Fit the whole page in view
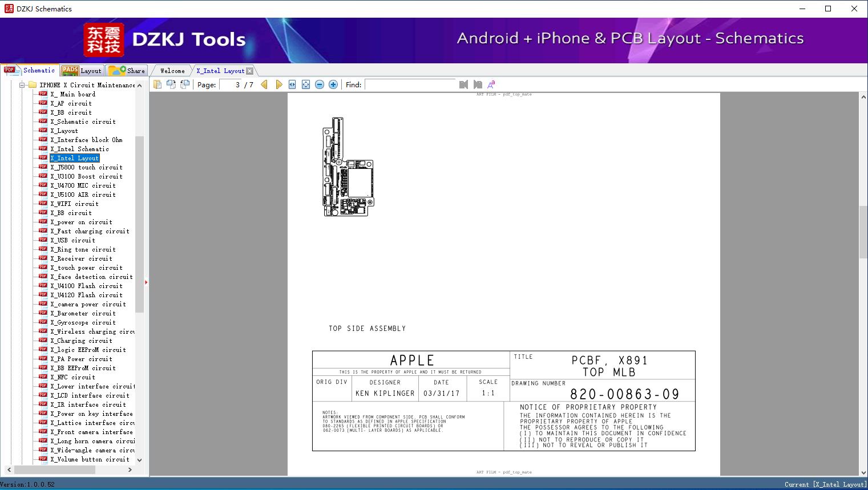 pos(306,84)
